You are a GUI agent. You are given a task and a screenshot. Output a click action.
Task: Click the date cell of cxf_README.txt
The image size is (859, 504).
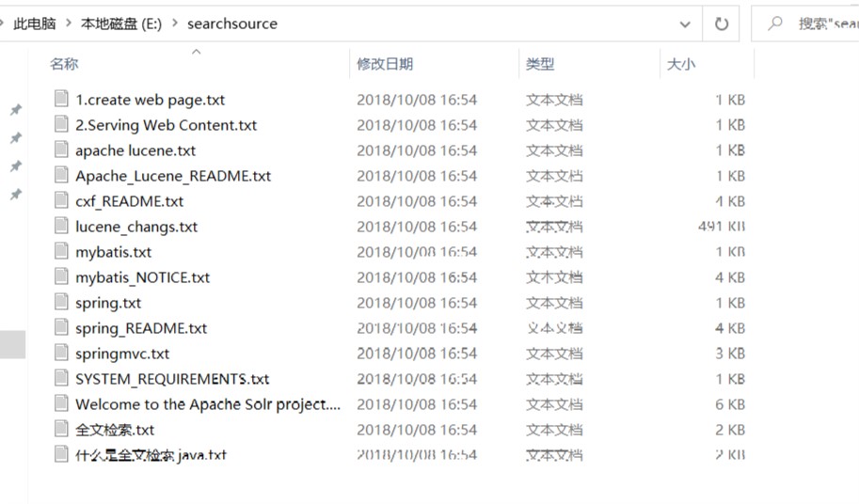417,201
